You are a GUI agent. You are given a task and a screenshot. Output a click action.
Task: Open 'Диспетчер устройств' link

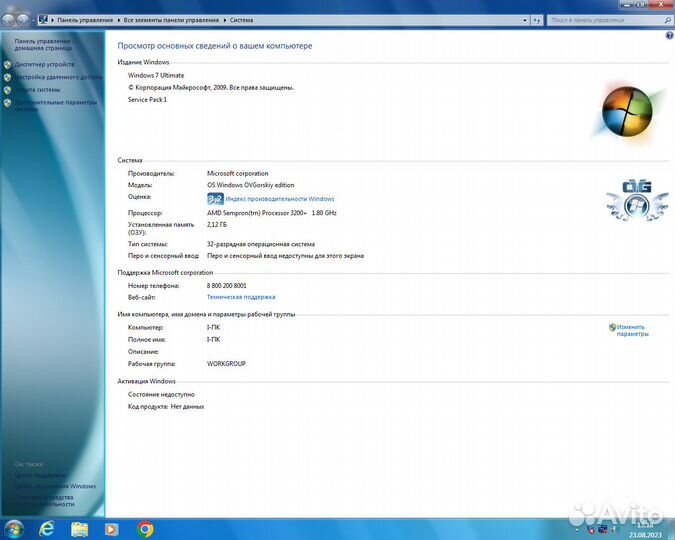(x=44, y=64)
